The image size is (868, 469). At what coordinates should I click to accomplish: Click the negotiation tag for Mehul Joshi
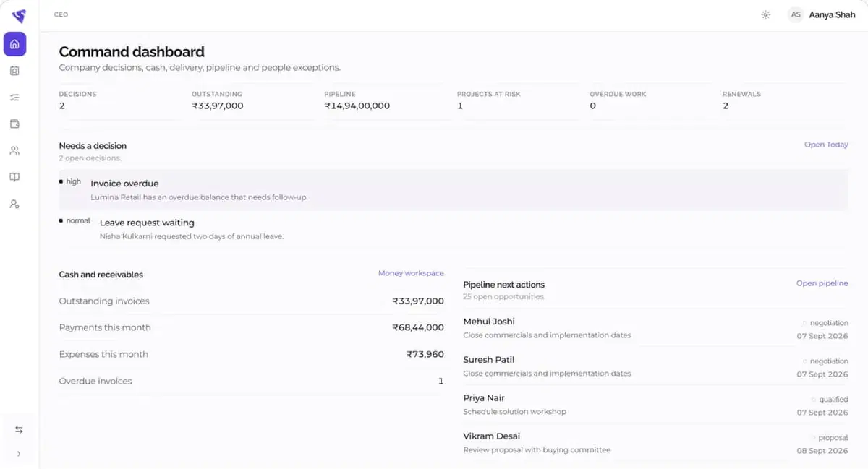(x=829, y=323)
